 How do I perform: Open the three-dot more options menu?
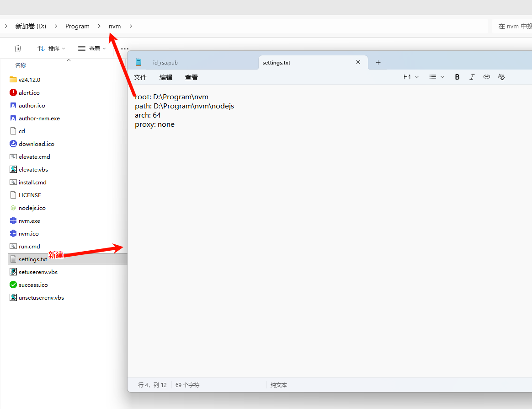tap(124, 48)
